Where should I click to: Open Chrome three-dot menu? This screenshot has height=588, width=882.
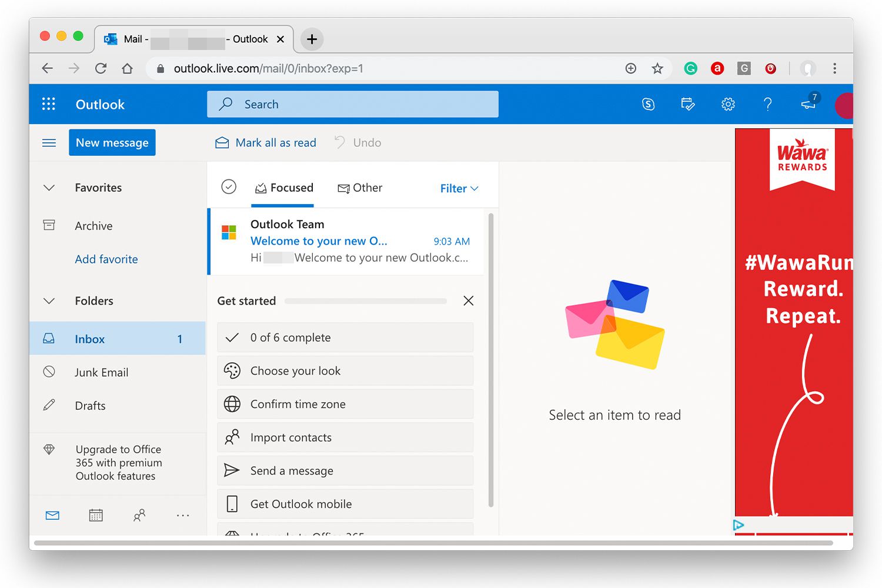coord(834,69)
